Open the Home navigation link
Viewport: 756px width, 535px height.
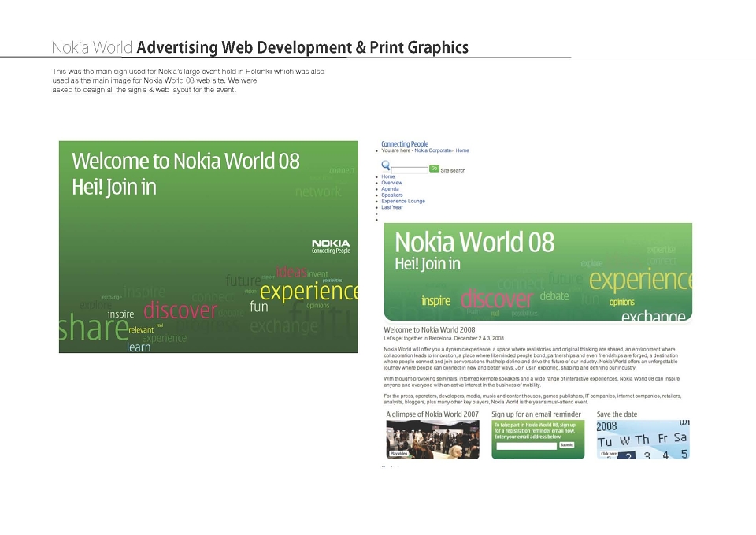pyautogui.click(x=388, y=176)
